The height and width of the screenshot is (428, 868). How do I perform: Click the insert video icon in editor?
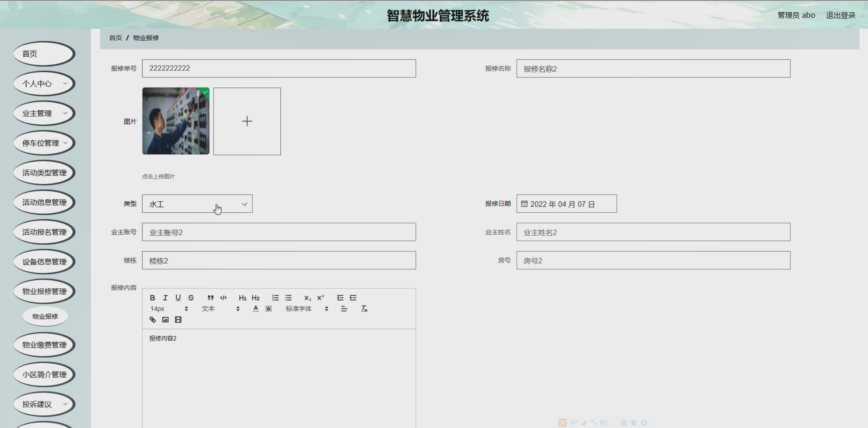[178, 320]
